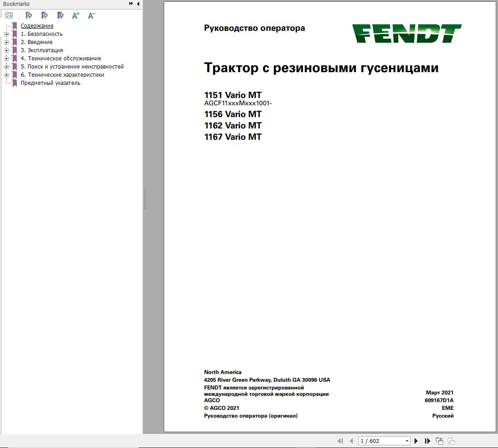Click bookmark icon beside Предметный указатель
Screen dimensions: 498x448
pyautogui.click(x=15, y=83)
